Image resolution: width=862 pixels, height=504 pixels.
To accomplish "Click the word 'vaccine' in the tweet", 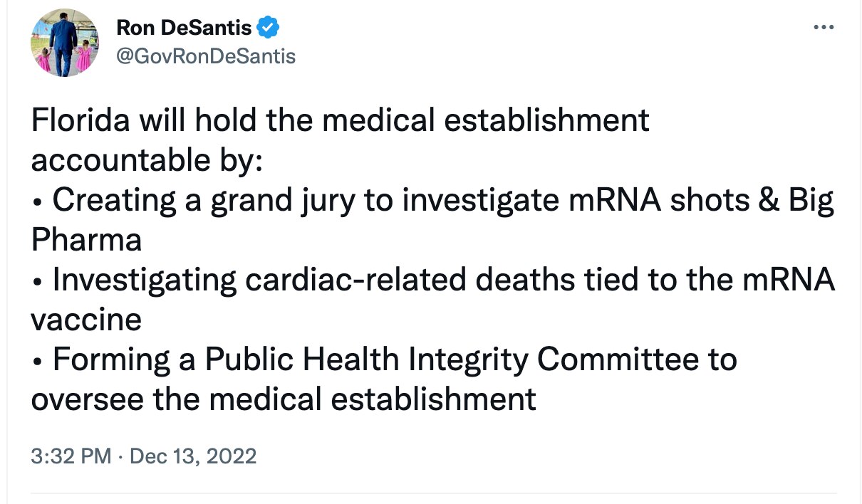I will tap(85, 320).
